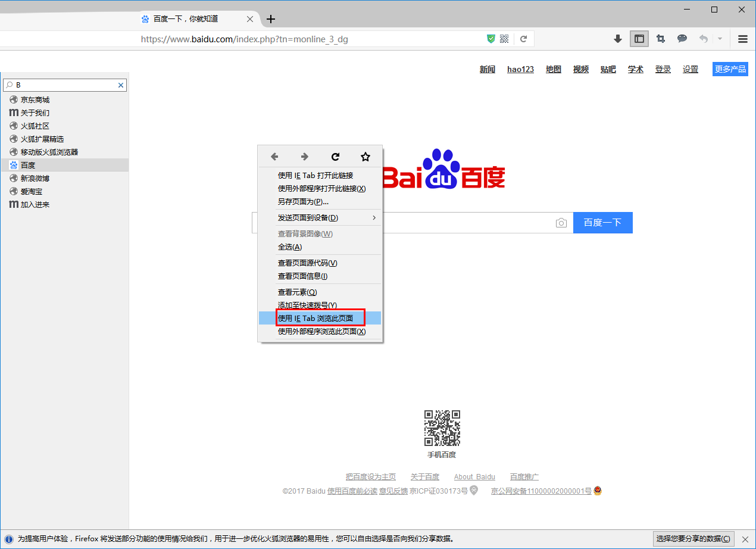The image size is (756, 549).
Task: Click the green shield security icon
Action: pyautogui.click(x=491, y=39)
